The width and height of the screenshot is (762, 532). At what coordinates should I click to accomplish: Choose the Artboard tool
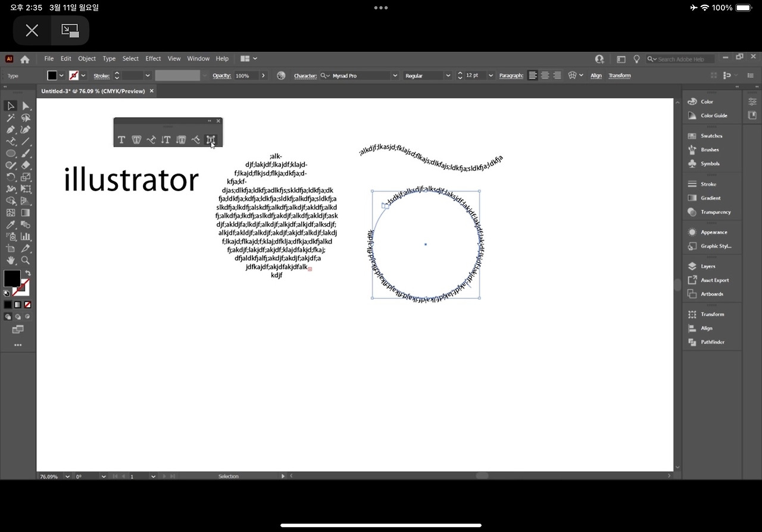(11, 249)
